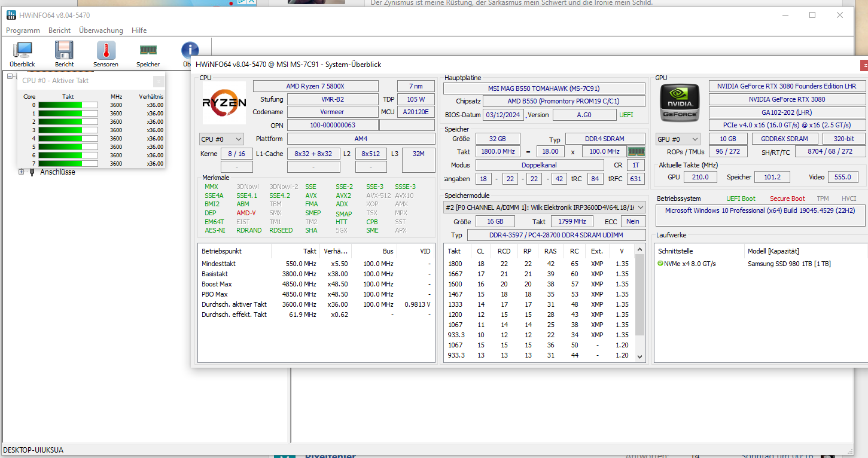
Task: Click the green check icon beside NVMe x4
Action: click(x=660, y=264)
